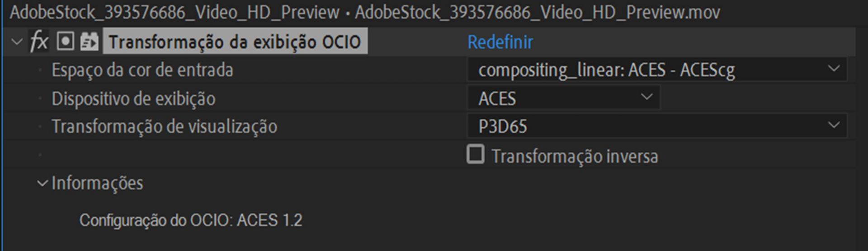
Task: Collapse the Informações section
Action: [42, 183]
